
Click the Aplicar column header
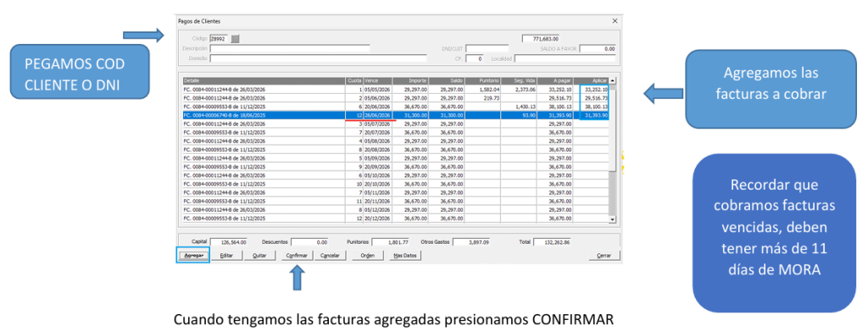(591, 80)
